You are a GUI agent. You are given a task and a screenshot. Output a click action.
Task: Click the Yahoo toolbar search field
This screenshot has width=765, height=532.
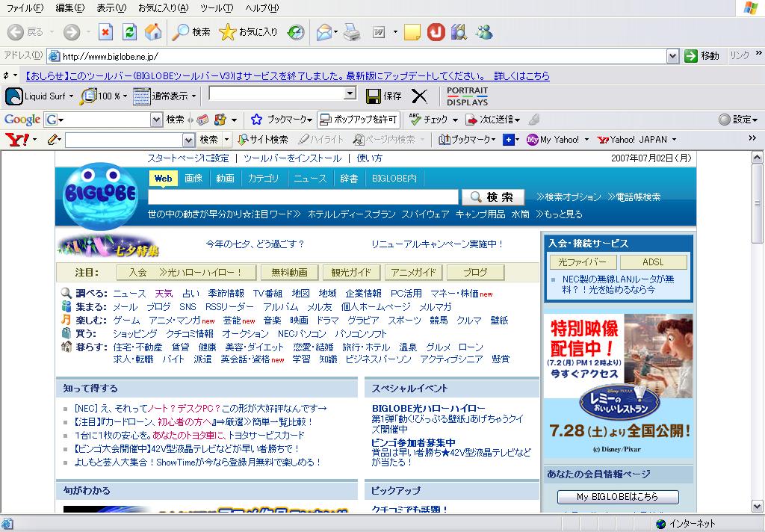(x=125, y=140)
